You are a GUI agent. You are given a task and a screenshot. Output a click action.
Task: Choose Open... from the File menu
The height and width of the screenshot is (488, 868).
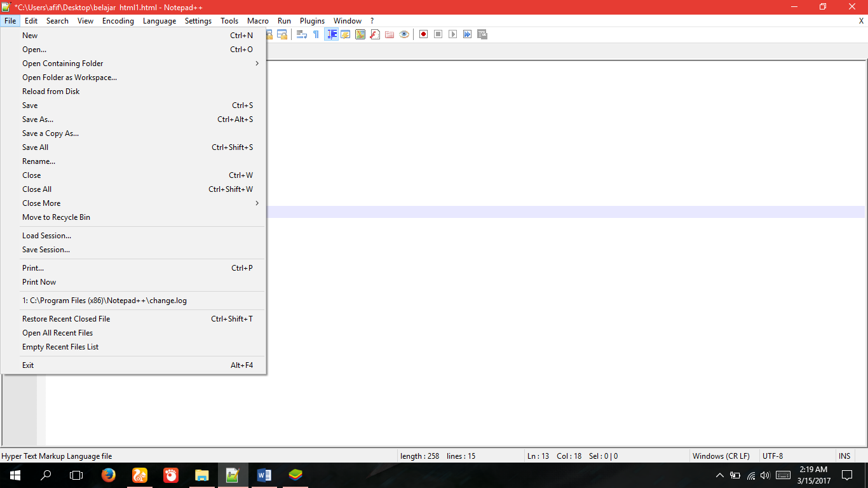coord(133,50)
